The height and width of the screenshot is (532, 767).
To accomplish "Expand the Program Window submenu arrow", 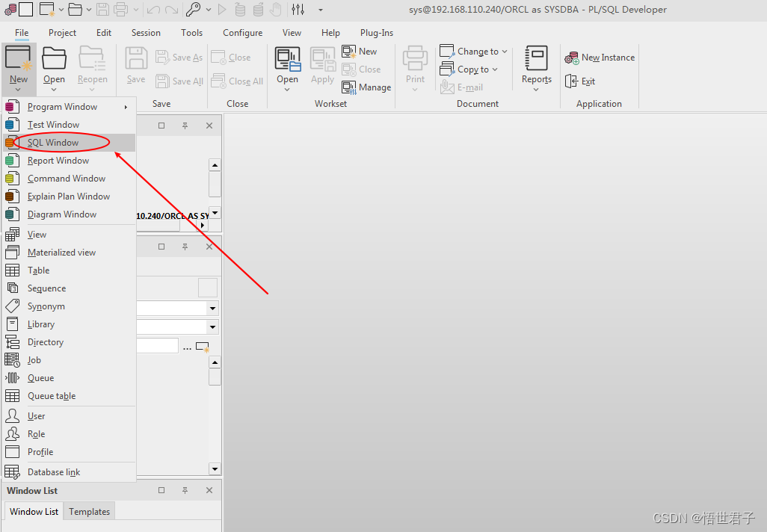I will click(126, 107).
